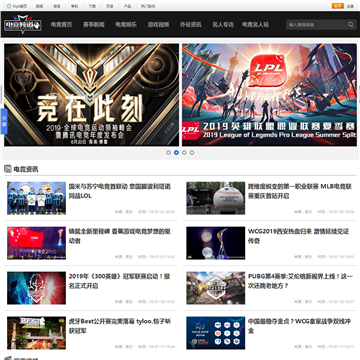Open the MLB 电竞联赛 article thumbnail

coord(216,198)
